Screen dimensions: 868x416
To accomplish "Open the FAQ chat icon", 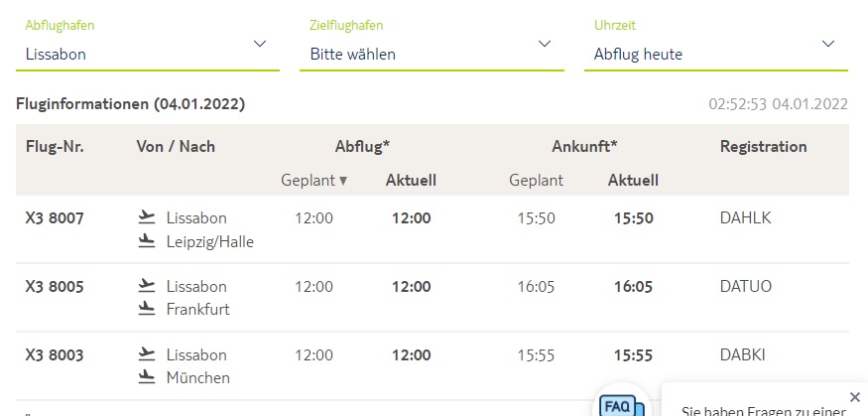I will [x=620, y=404].
